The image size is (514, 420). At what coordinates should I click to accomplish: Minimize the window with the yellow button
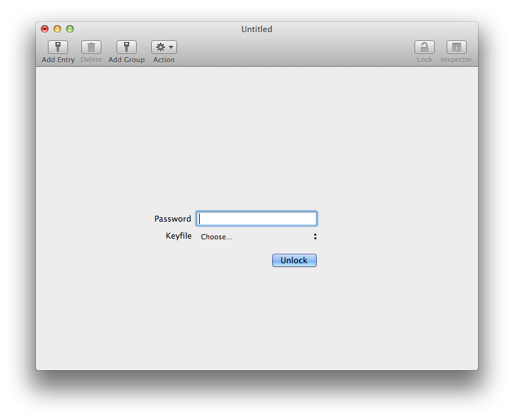tap(57, 29)
